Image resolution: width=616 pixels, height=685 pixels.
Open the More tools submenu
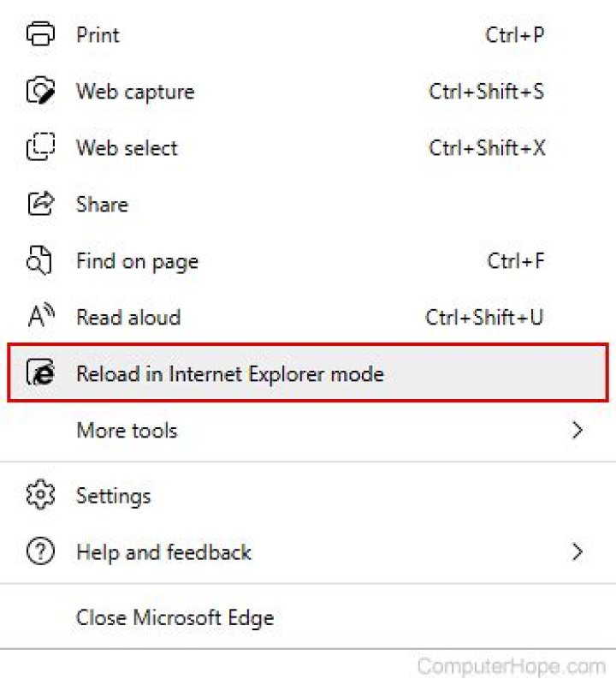coord(127,430)
